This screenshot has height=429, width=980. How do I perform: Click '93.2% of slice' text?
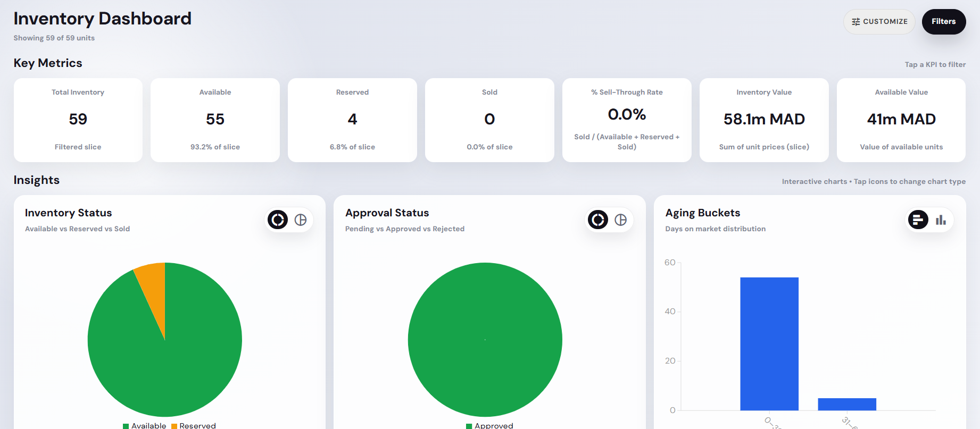tap(215, 147)
